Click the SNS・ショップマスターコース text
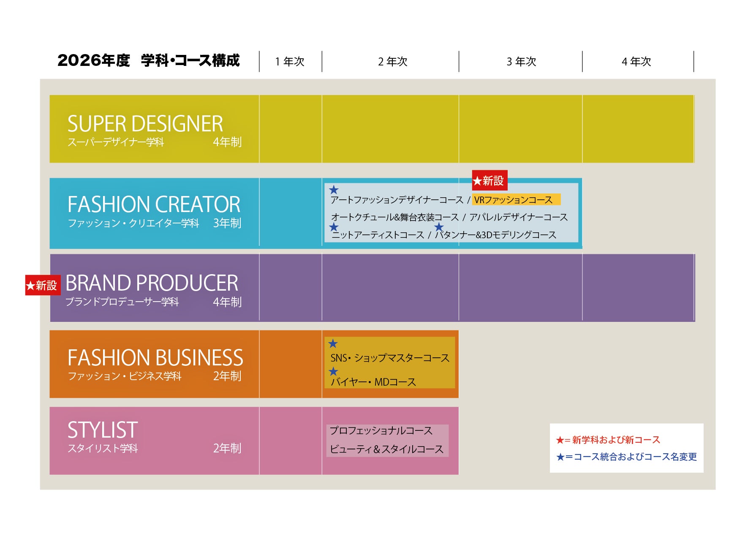 pyautogui.click(x=390, y=358)
